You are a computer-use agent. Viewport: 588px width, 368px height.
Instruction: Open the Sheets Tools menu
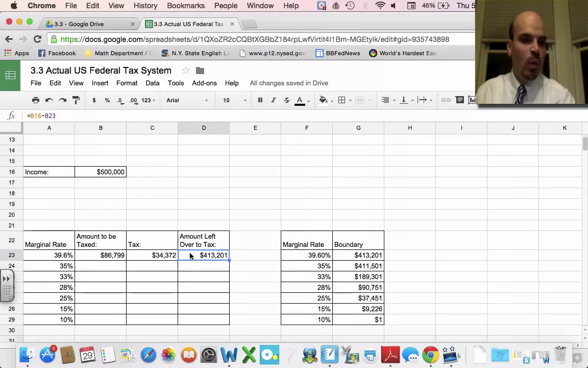coord(176,83)
